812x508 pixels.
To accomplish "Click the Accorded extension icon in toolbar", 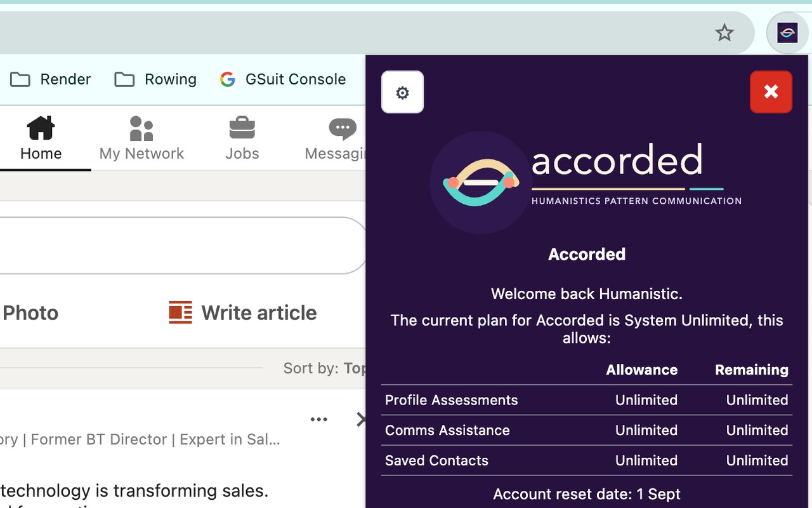I will coord(787,32).
